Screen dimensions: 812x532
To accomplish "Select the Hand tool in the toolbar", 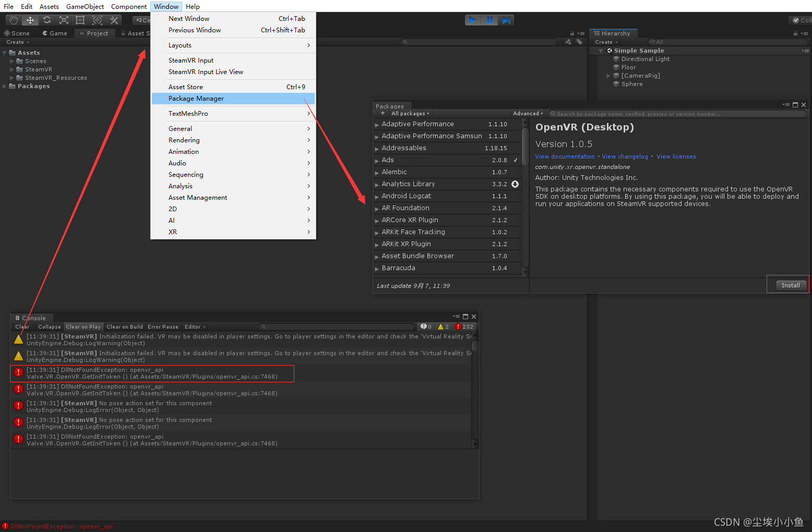I will click(14, 20).
